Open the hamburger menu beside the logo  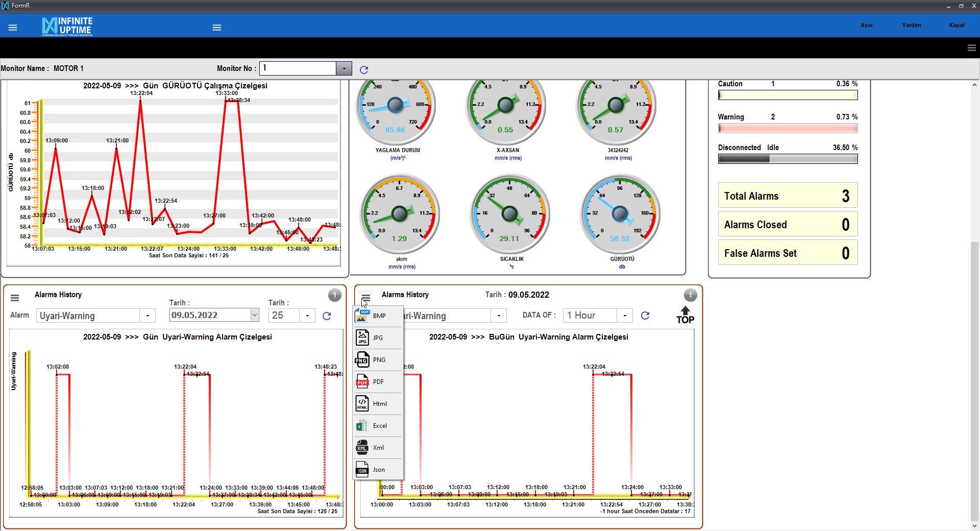pos(217,28)
